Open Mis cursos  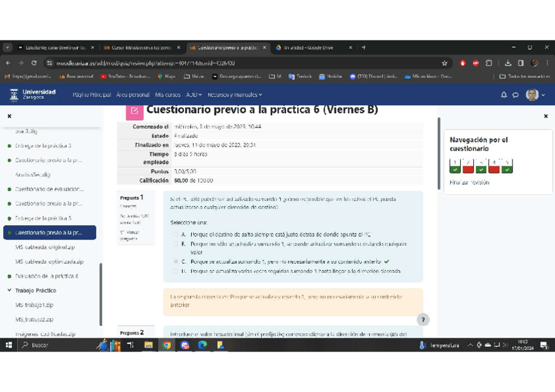168,94
